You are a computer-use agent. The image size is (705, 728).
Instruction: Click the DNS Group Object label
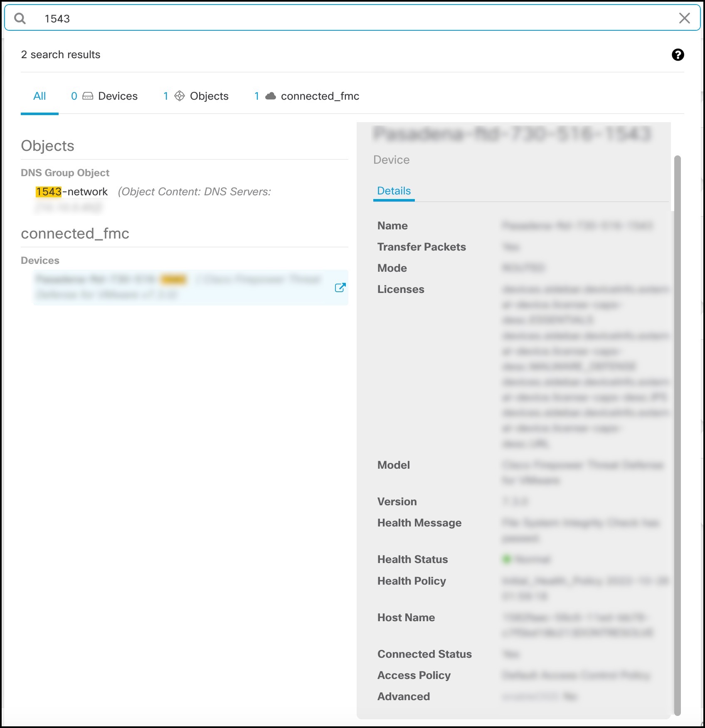click(65, 173)
